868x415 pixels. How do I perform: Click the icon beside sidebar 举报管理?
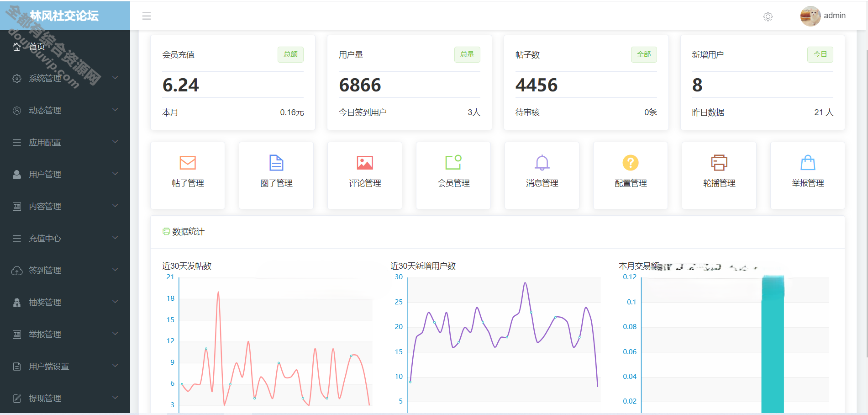[x=17, y=334]
